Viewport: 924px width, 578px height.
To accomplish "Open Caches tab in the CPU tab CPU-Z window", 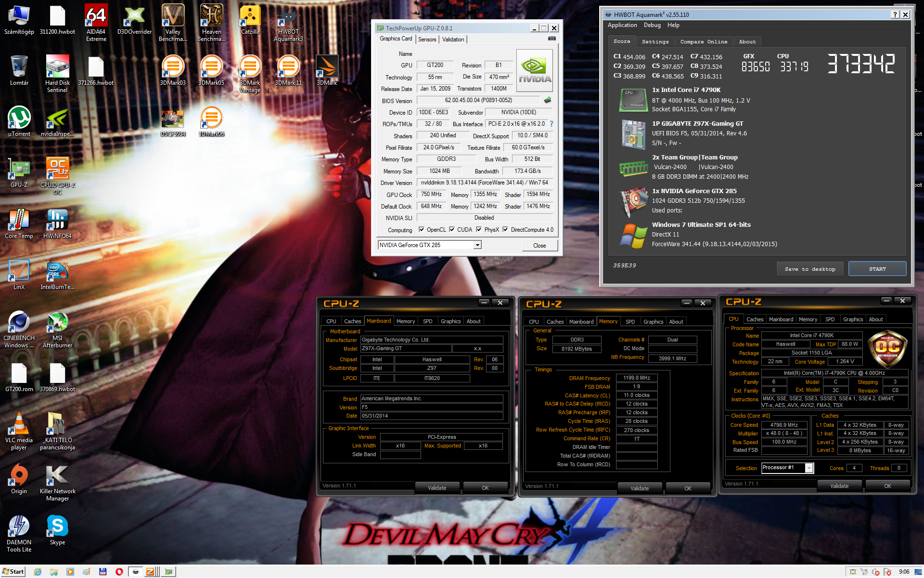I will [x=755, y=319].
